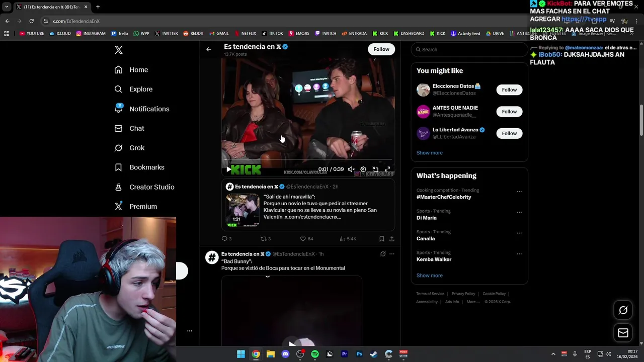The width and height of the screenshot is (644, 362).
Task: Open the floating Grok button
Action: (x=623, y=310)
